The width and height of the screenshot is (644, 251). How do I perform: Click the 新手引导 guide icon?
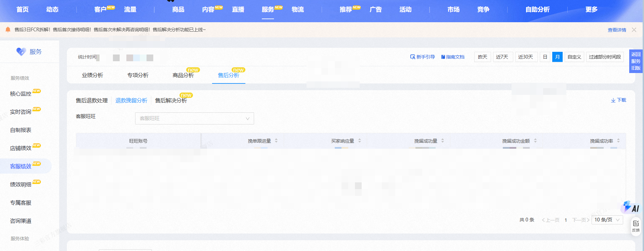pos(412,57)
